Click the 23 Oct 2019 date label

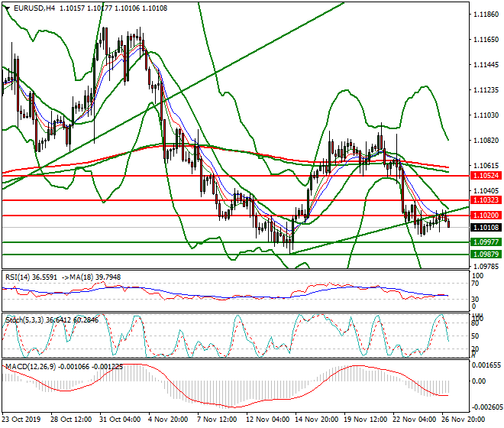coord(21,420)
